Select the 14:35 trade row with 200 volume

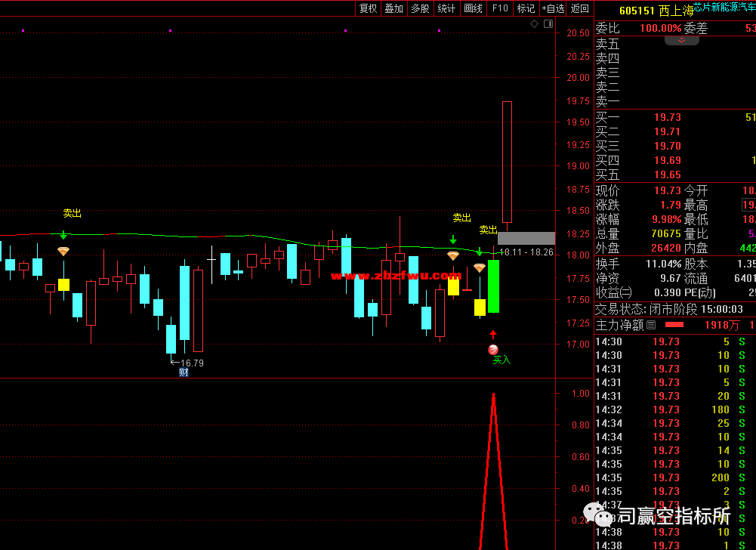(675, 477)
